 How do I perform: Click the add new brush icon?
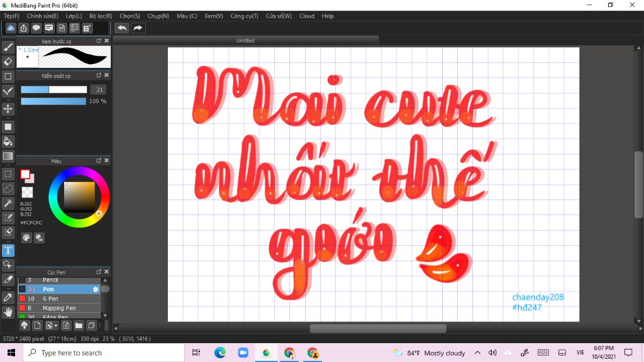(x=37, y=326)
